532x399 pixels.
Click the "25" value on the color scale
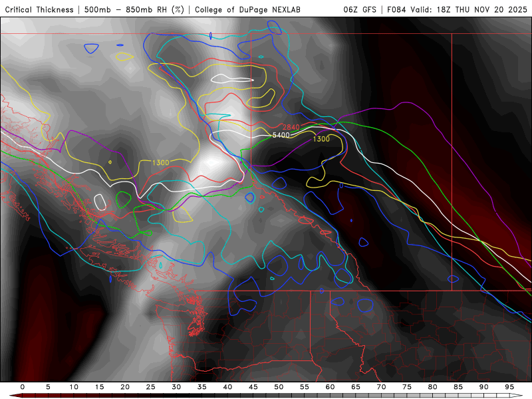151,387
